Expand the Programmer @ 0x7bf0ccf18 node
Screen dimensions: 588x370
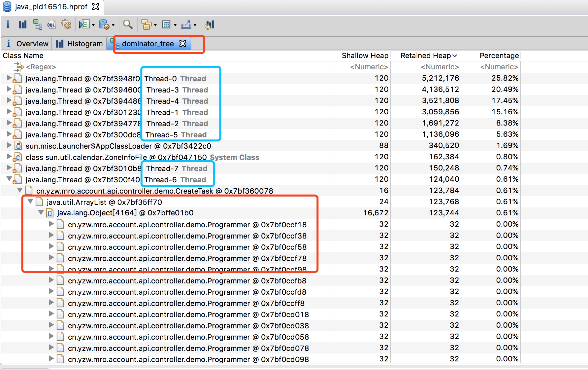pyautogui.click(x=51, y=224)
